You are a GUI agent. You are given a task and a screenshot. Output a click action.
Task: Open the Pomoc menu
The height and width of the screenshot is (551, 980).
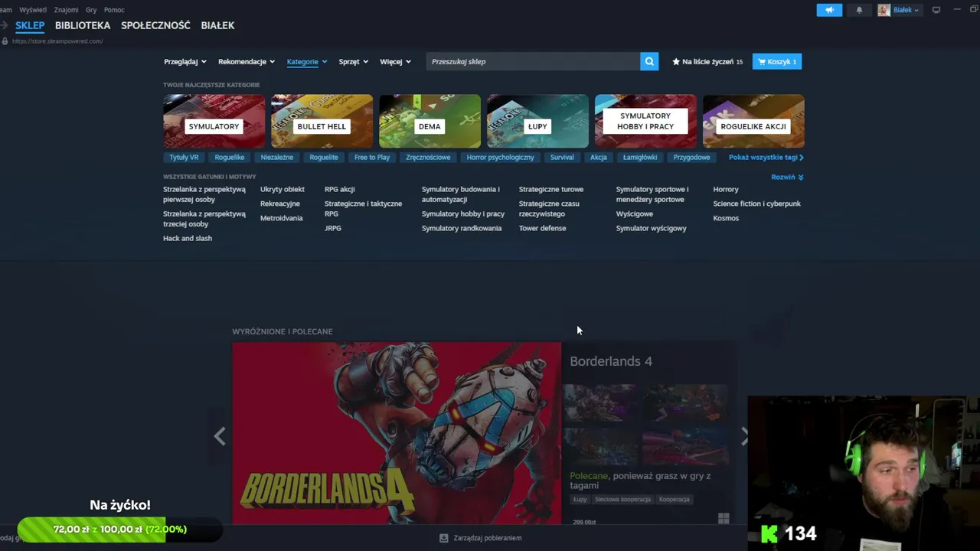pyautogui.click(x=114, y=10)
